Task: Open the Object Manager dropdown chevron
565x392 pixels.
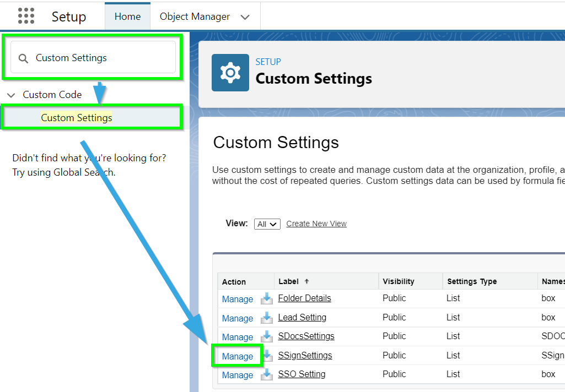Action: [x=245, y=17]
